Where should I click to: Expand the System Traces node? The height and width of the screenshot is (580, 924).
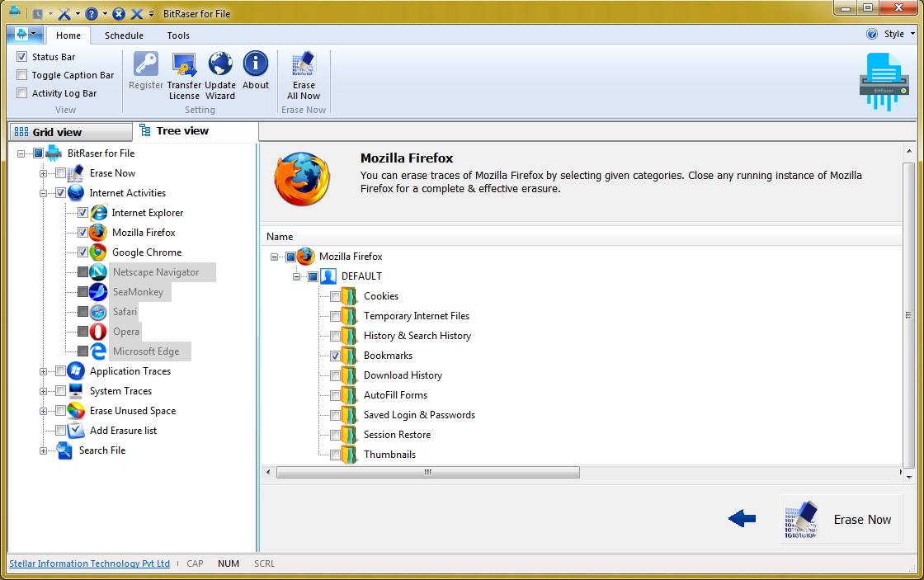(x=43, y=391)
